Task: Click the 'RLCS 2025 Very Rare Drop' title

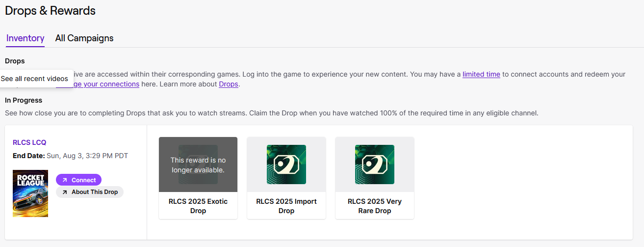Action: (x=375, y=206)
